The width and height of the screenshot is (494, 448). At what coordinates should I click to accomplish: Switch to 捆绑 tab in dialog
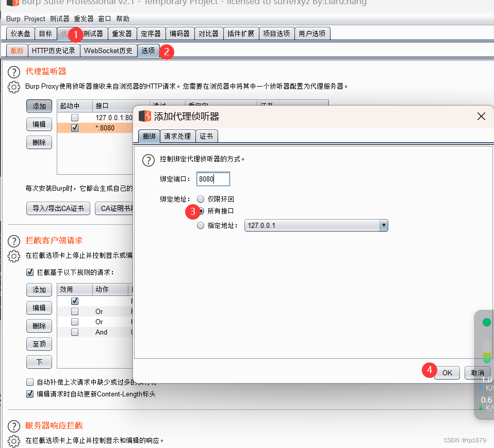coord(149,137)
